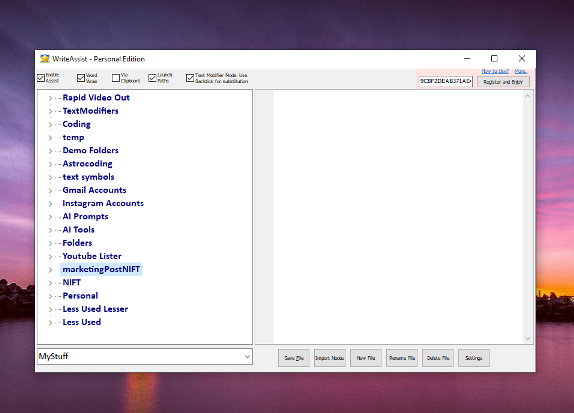Select the Instagram Accounts tree item
574x413 pixels.
pyautogui.click(x=103, y=203)
